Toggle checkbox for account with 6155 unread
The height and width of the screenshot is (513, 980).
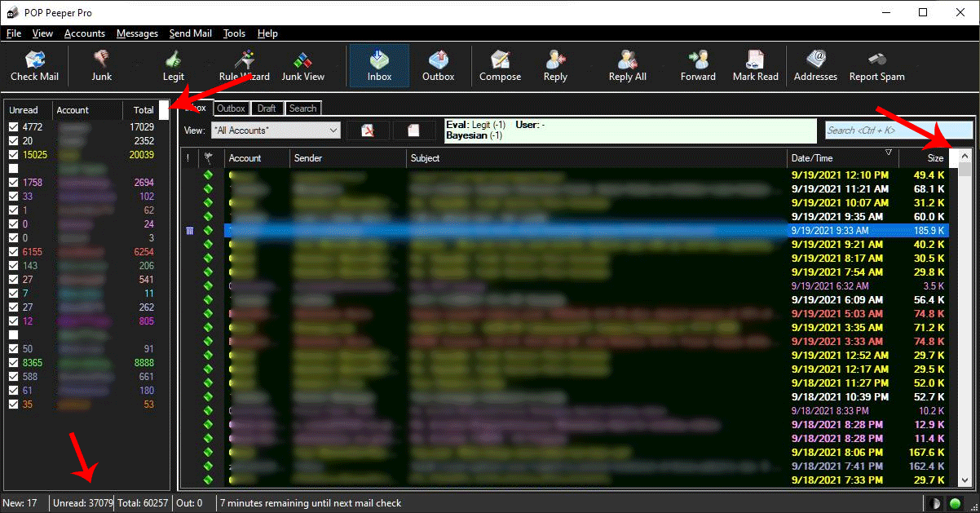tap(13, 252)
